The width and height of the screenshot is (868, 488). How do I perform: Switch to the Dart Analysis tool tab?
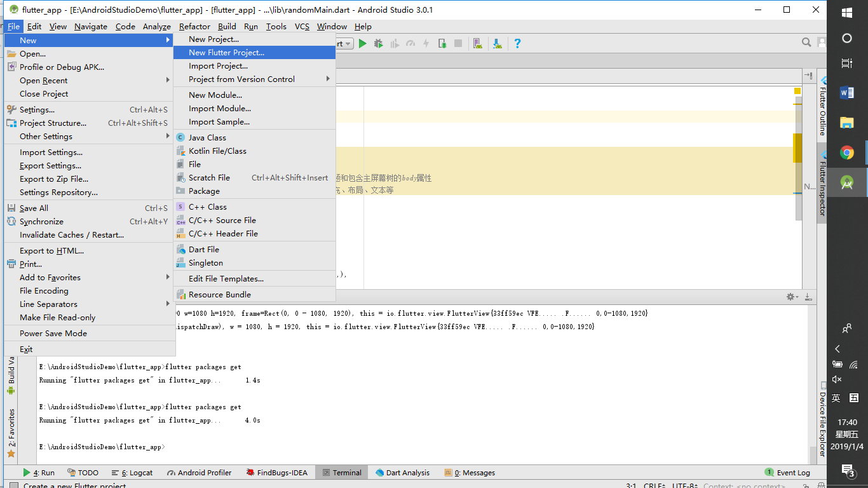[x=402, y=472]
